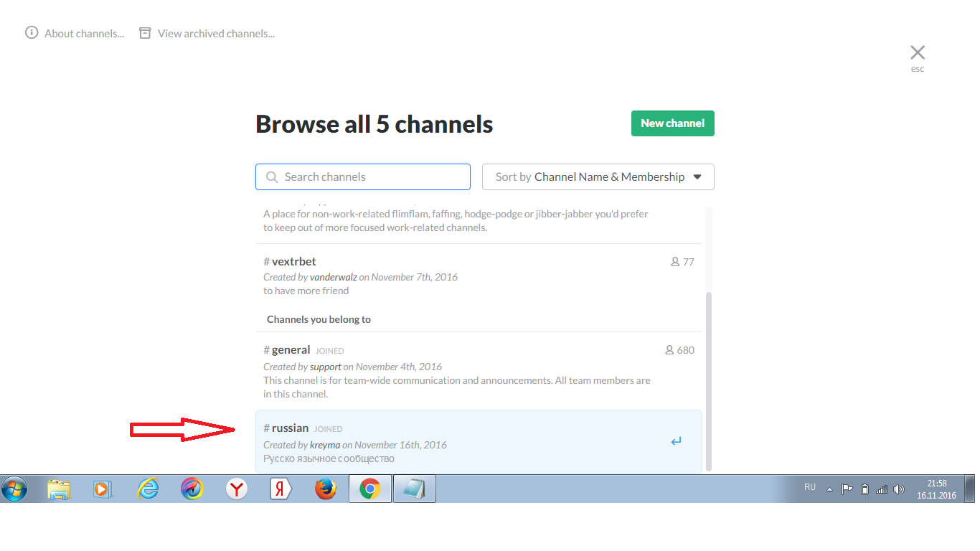Switch to the Notepad taskbar window
This screenshot has width=980, height=551.
point(415,489)
